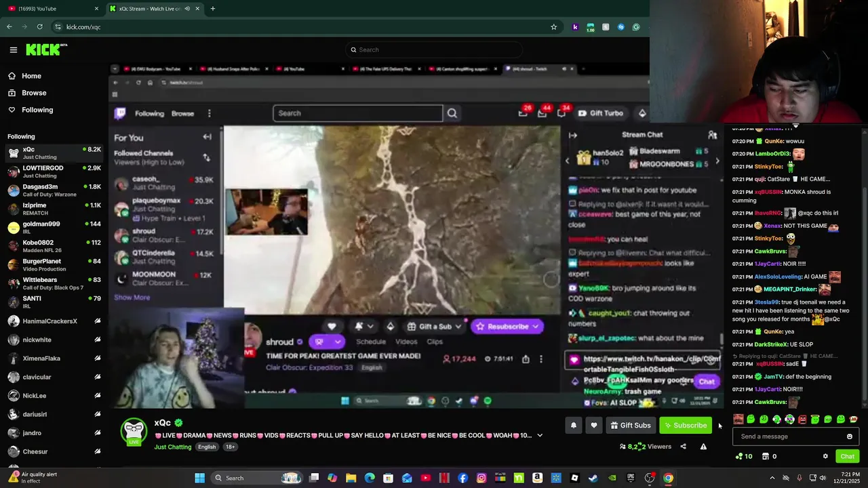Image resolution: width=868 pixels, height=488 pixels.
Task: Click the Just Chatting category link
Action: coord(173,447)
